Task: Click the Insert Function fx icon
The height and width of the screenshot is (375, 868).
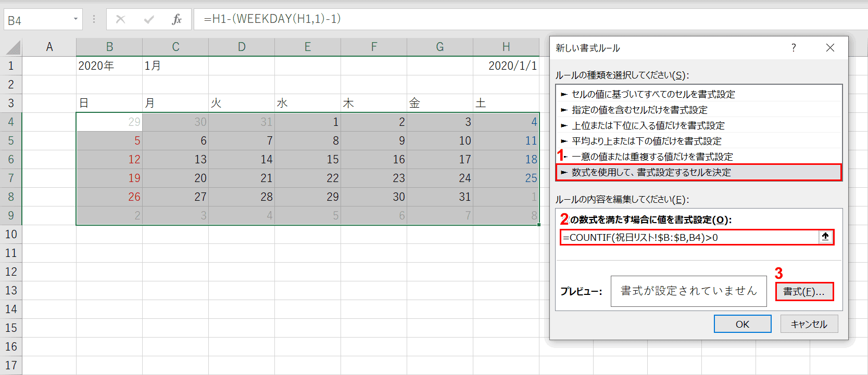Action: coord(177,20)
